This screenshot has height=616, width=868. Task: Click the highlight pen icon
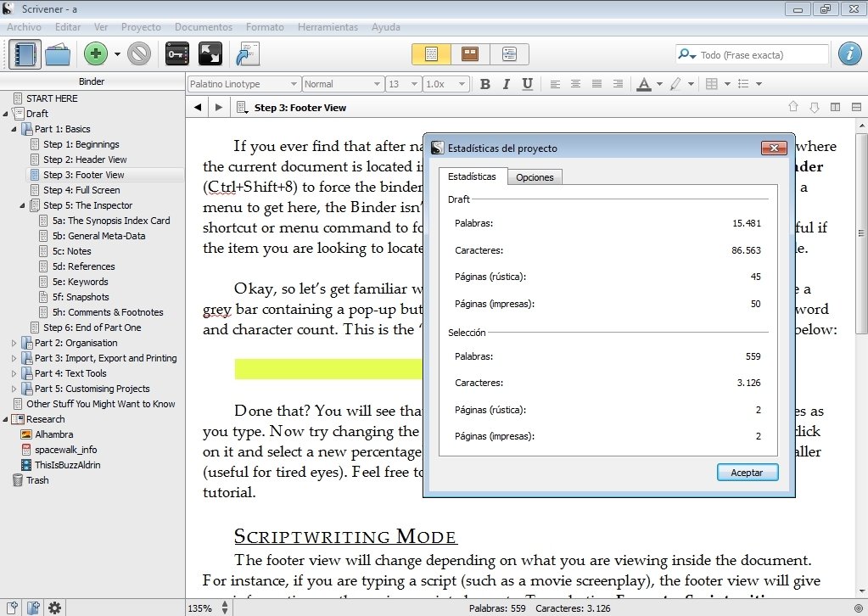point(675,84)
